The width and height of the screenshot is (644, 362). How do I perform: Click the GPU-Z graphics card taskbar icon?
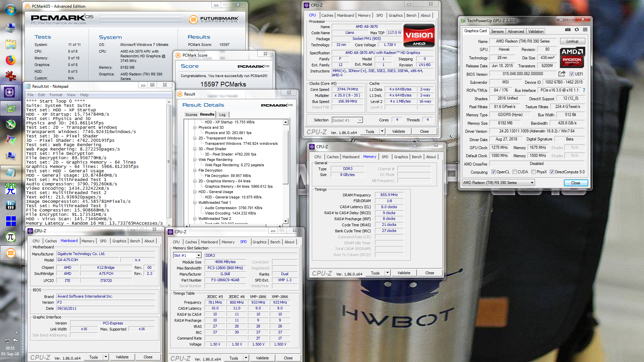(x=11, y=108)
